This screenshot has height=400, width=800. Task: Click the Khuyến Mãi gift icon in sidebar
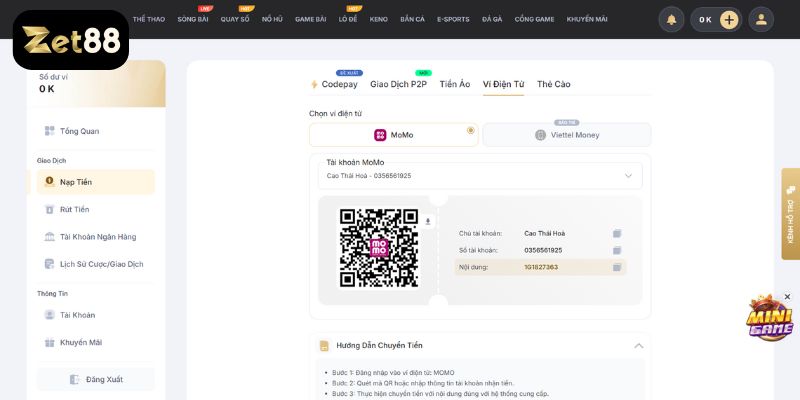point(49,342)
